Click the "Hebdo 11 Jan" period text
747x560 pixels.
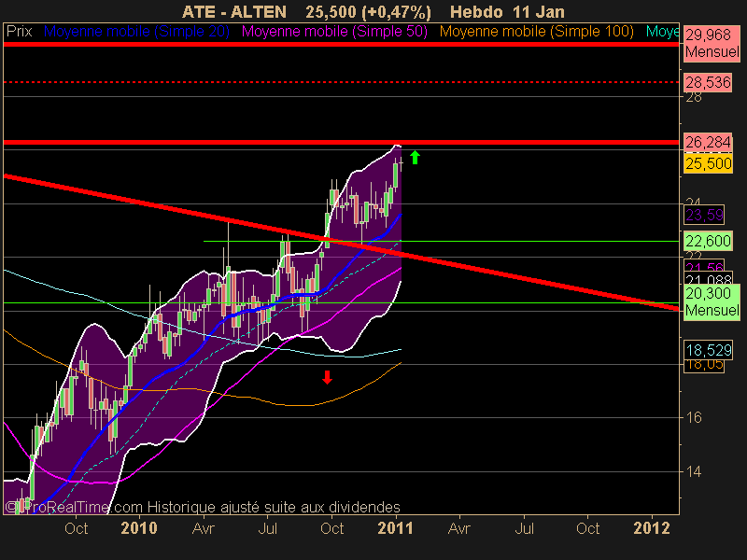[x=507, y=11]
